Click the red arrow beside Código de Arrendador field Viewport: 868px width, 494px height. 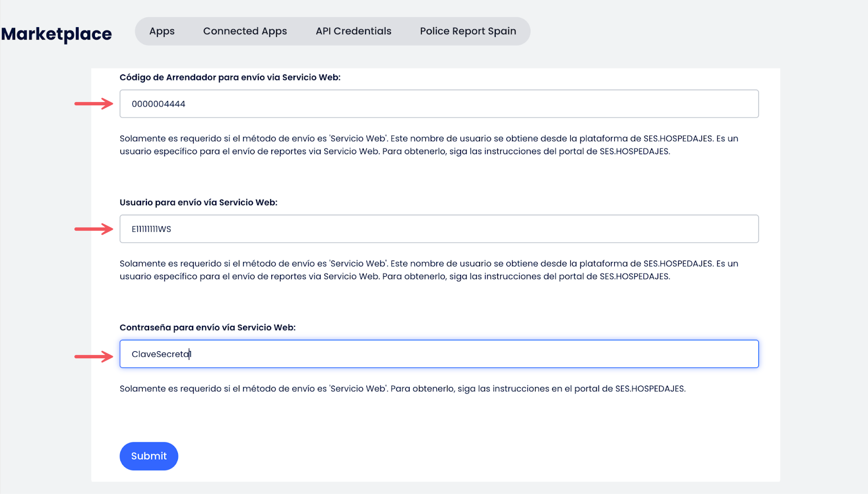click(93, 104)
